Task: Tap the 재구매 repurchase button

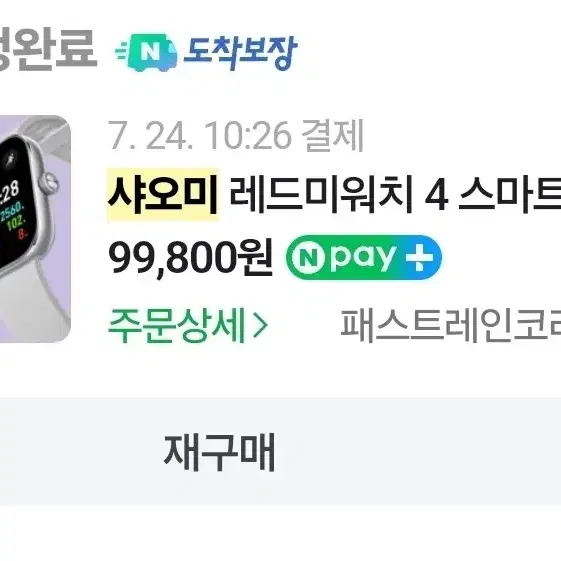Action: click(219, 452)
